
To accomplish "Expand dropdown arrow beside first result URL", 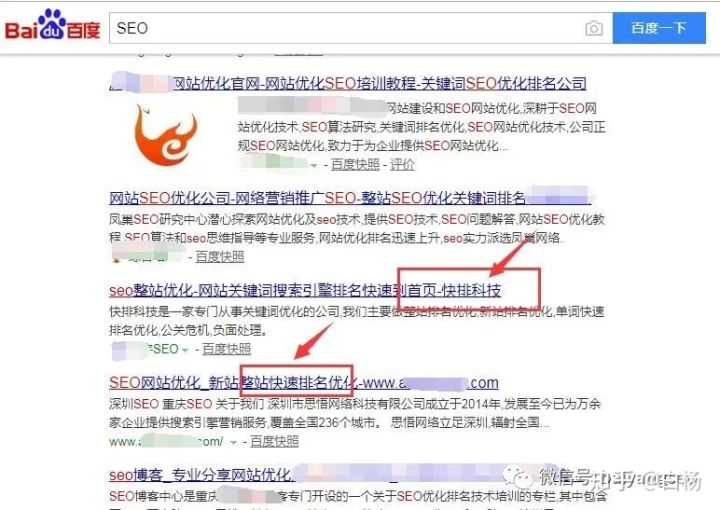I will point(314,165).
